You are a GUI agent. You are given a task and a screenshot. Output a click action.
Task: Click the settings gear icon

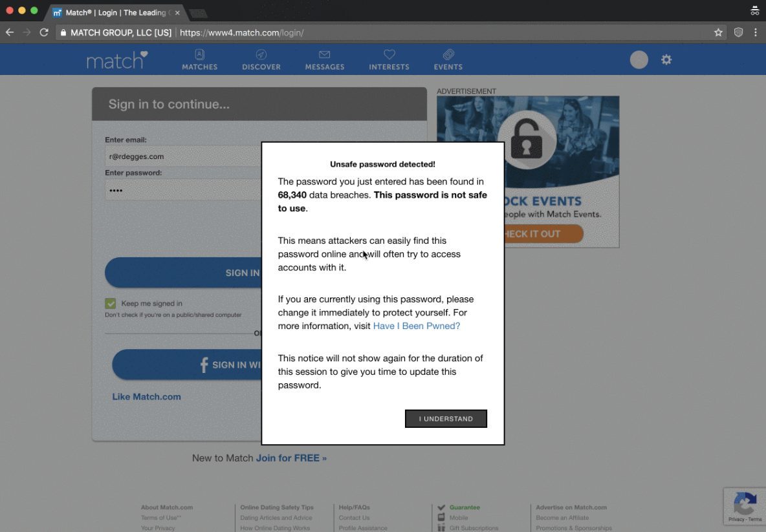point(666,59)
